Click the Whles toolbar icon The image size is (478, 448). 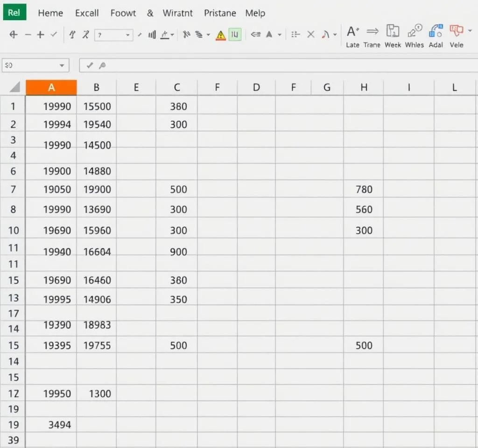point(414,32)
